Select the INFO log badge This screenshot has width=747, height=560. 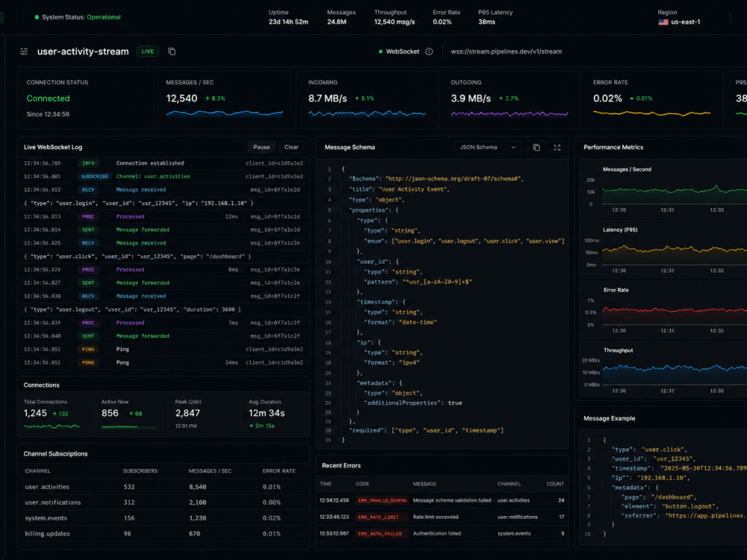pyautogui.click(x=88, y=164)
